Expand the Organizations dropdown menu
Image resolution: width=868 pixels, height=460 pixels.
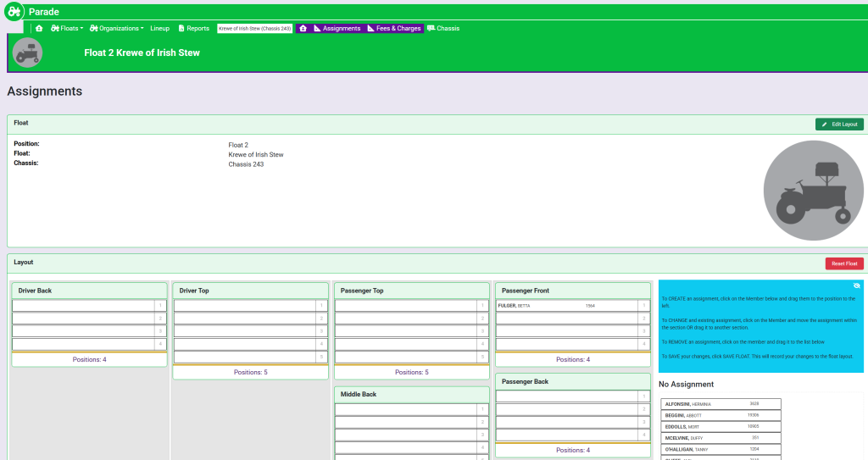click(x=117, y=28)
